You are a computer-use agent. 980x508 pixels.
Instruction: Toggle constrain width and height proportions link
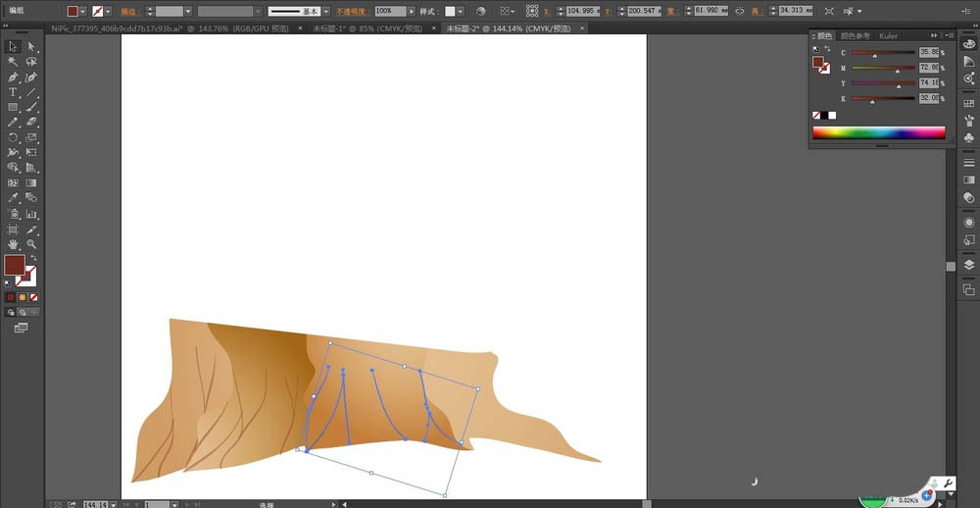[x=739, y=11]
